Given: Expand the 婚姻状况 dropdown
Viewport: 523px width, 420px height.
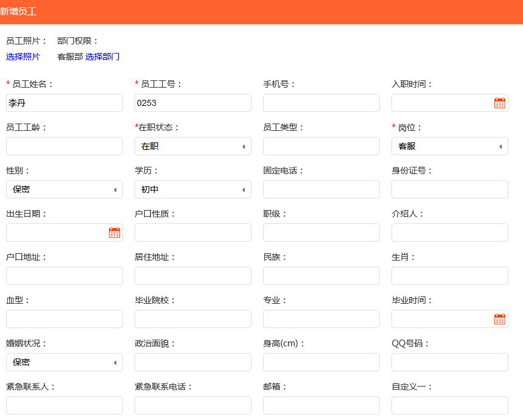Looking at the screenshot, I should [x=64, y=362].
